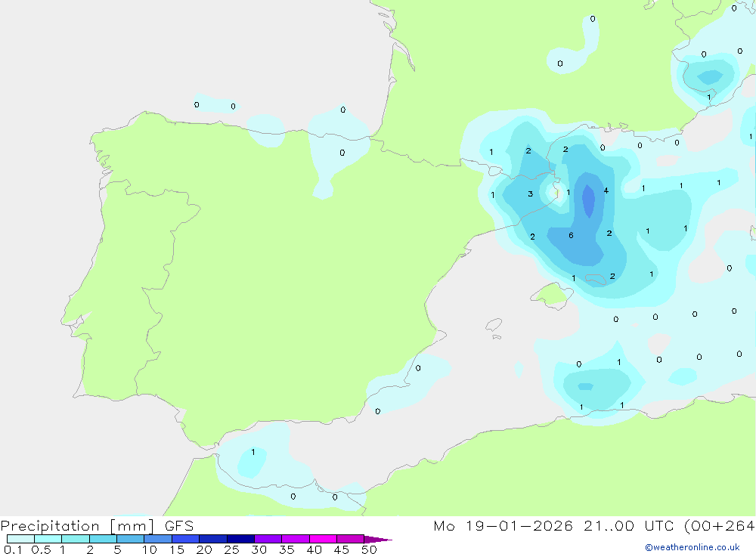Click the precipitation value "4" on the map

click(x=606, y=190)
